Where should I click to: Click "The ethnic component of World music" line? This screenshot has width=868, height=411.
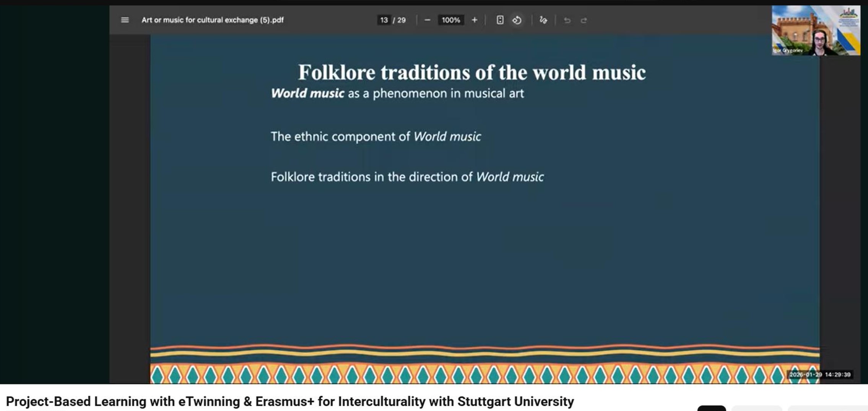(x=375, y=136)
